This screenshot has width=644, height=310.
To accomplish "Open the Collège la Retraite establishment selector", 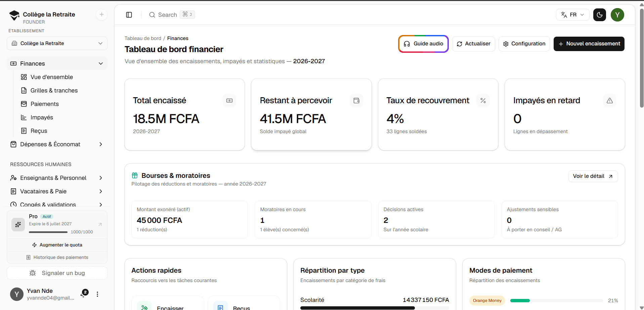I will point(57,43).
